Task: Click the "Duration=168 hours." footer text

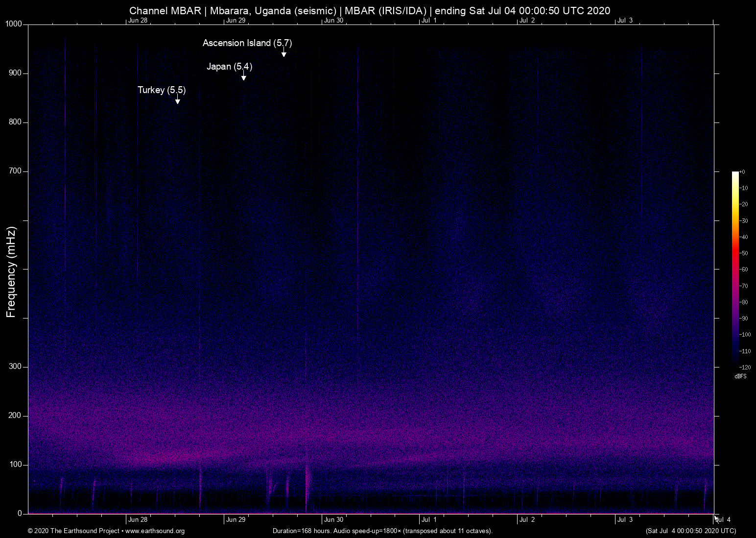Action: pyautogui.click(x=301, y=531)
